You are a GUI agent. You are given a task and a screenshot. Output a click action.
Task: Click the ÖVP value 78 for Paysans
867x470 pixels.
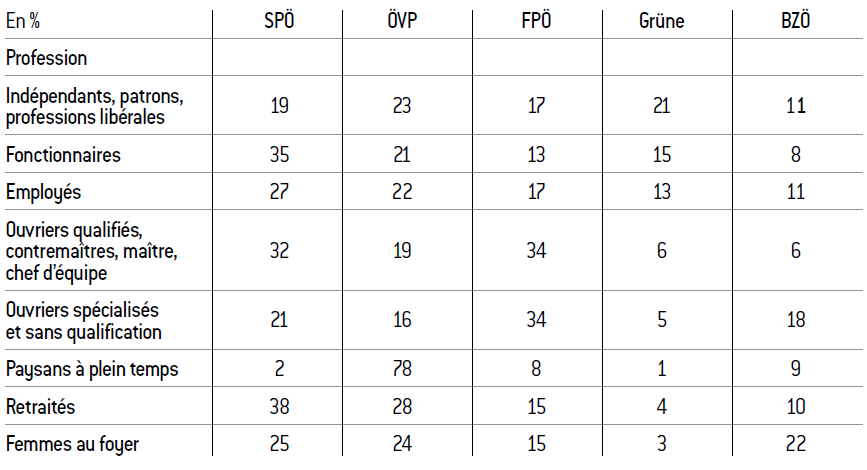point(404,369)
